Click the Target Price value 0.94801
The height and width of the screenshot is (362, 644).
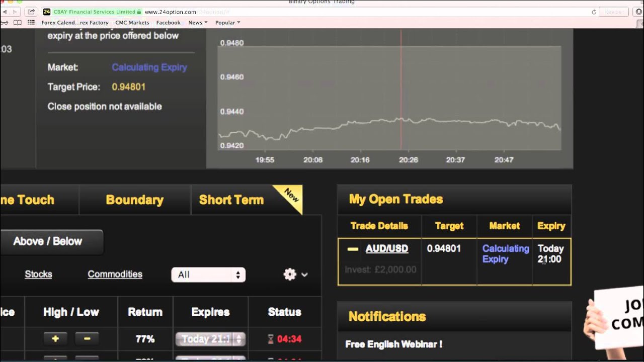[x=129, y=87]
